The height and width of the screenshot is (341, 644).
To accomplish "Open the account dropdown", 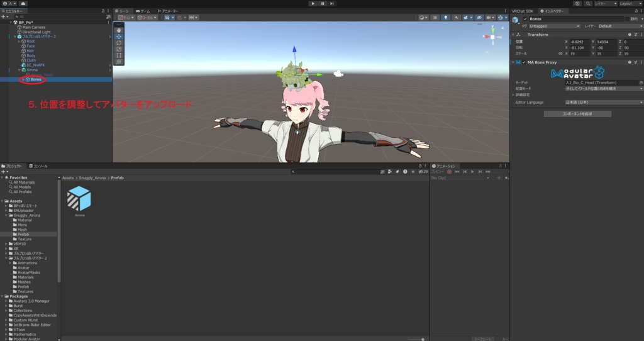I will pyautogui.click(x=9, y=3).
